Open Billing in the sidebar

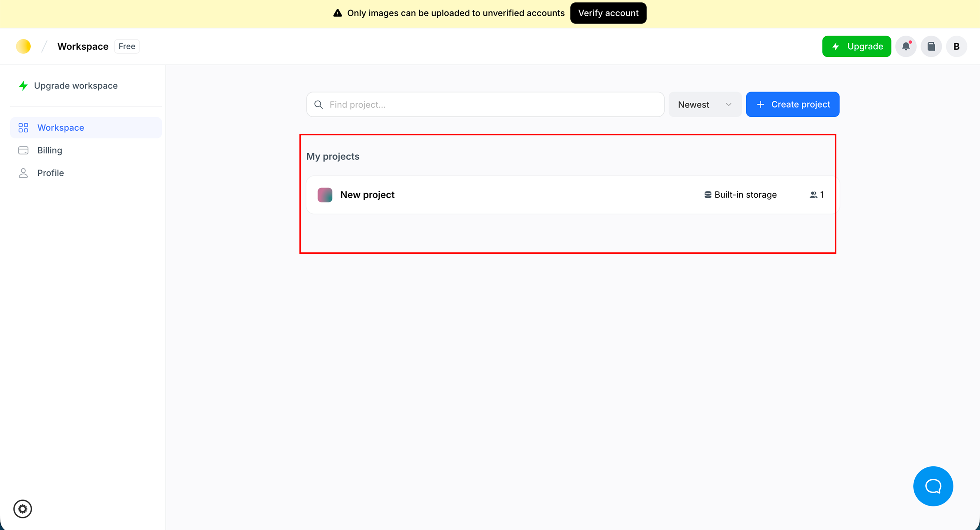pyautogui.click(x=49, y=150)
